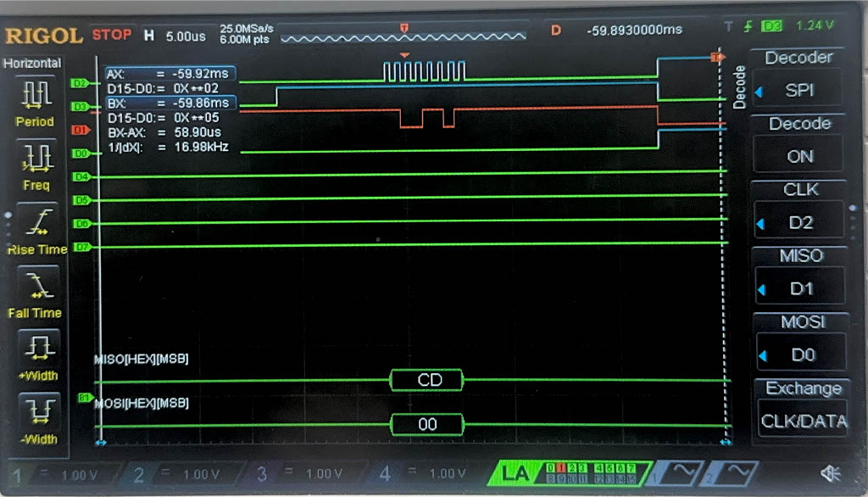Open the CLK source D2 selector
Screen dimensions: 868x497
coord(800,222)
